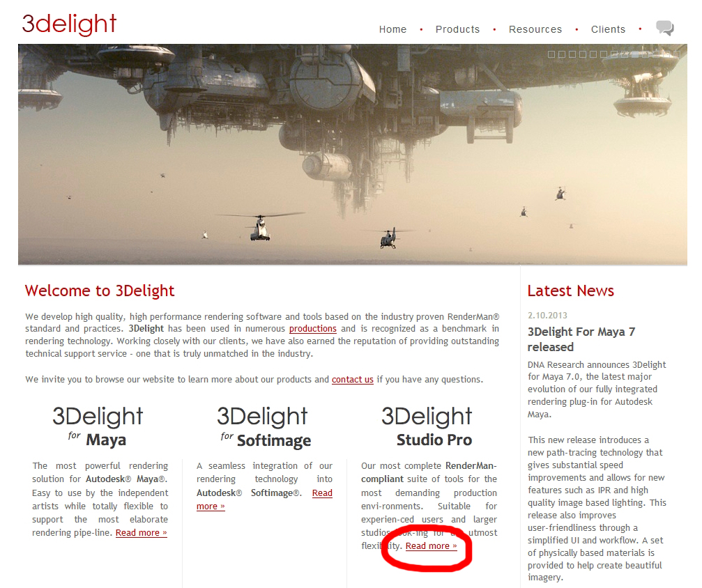Image resolution: width=702 pixels, height=588 pixels.
Task: Click the spaceship hero banner image
Action: click(x=352, y=155)
